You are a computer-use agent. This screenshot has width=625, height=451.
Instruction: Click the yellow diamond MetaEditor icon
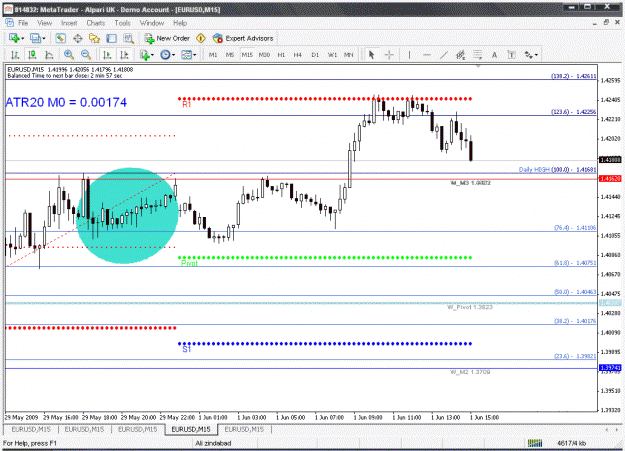tap(201, 38)
